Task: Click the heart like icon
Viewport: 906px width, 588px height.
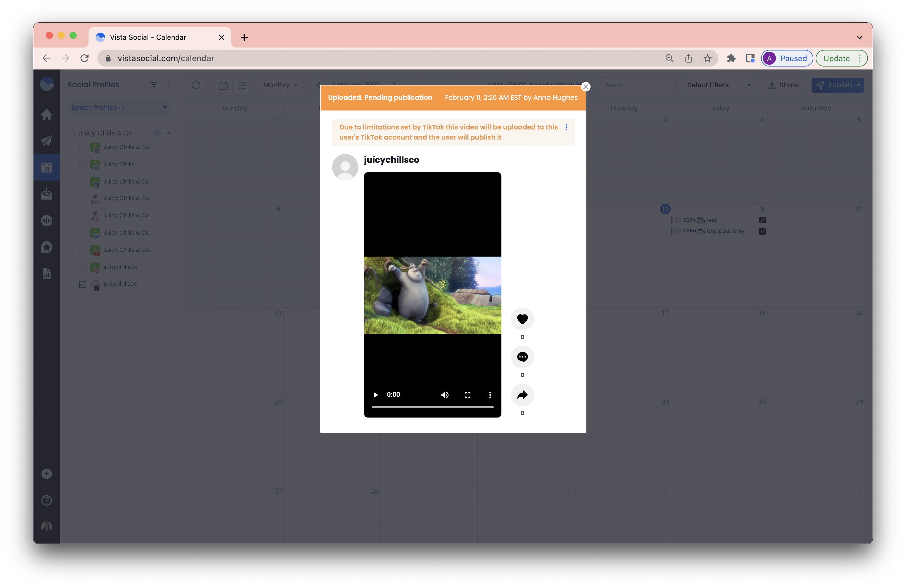Action: point(522,319)
